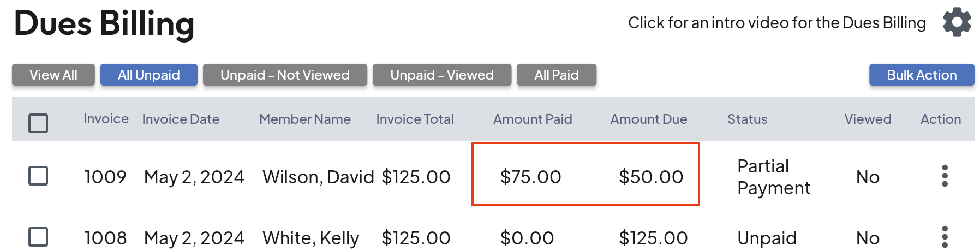Image resolution: width=980 pixels, height=251 pixels.
Task: Click the Status column header
Action: tap(747, 119)
